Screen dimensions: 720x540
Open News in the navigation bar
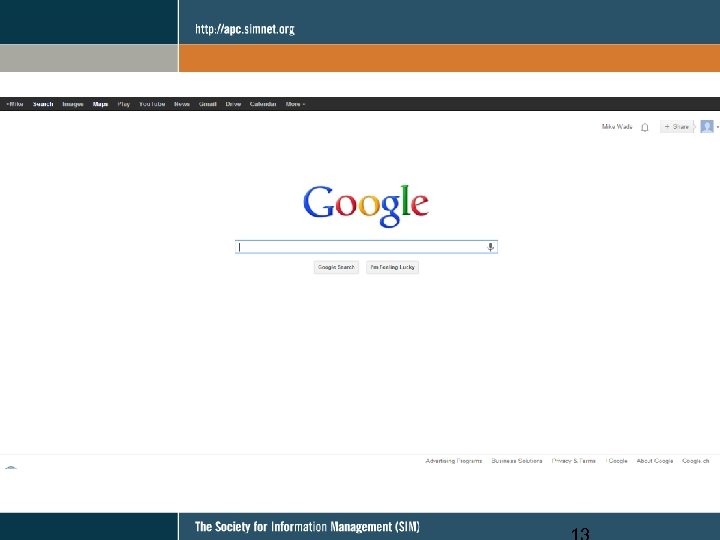182,104
